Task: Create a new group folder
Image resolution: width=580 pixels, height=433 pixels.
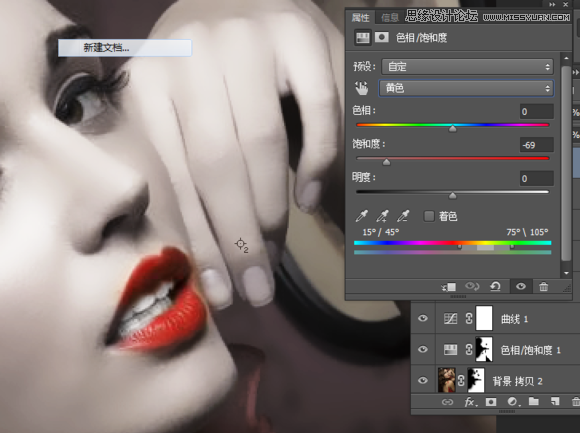Action: [x=533, y=401]
